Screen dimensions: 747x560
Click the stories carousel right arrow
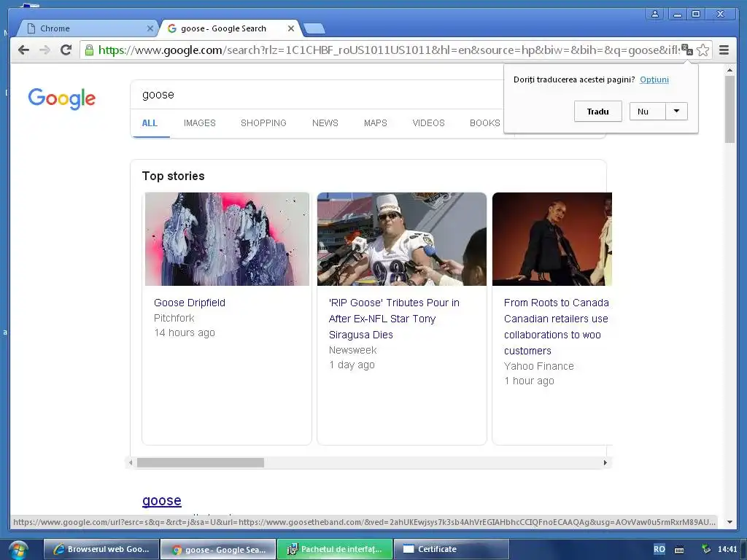coord(605,462)
